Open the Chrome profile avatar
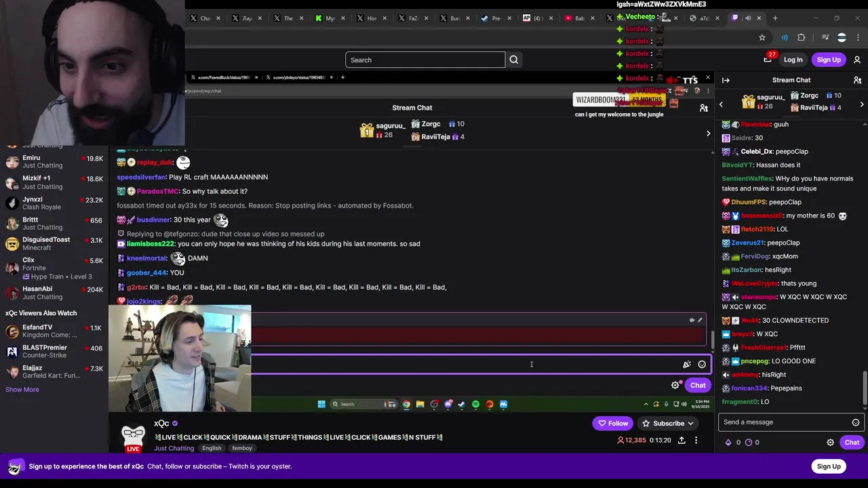The width and height of the screenshot is (868, 488). coord(842,37)
